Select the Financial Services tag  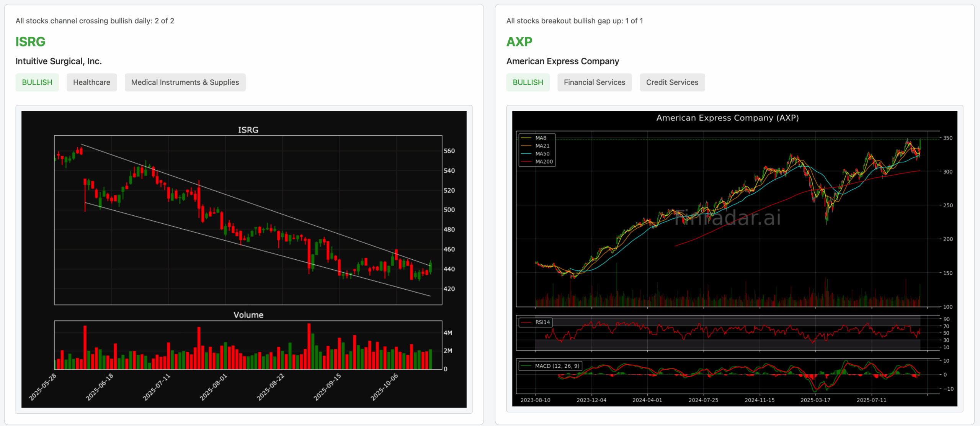click(x=594, y=82)
